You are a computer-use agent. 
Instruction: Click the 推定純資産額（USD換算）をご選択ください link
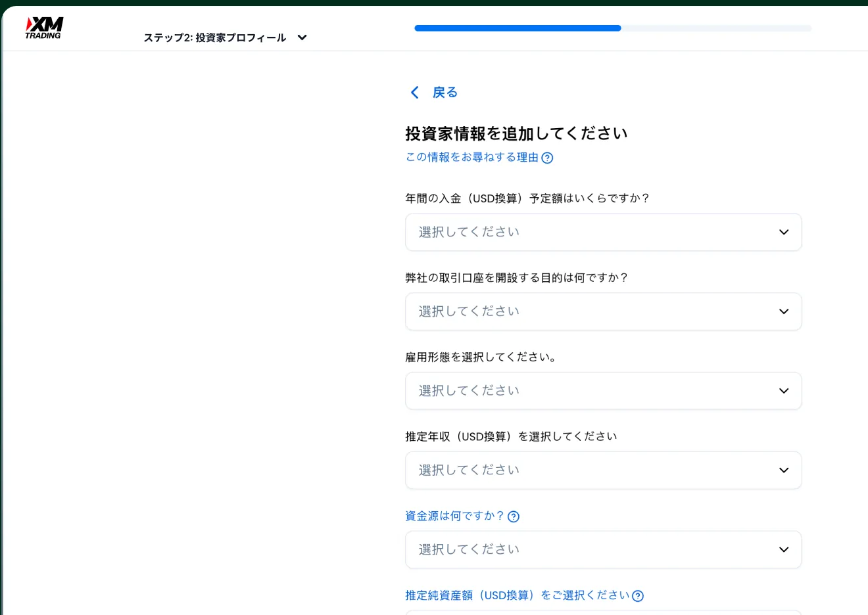coord(518,595)
